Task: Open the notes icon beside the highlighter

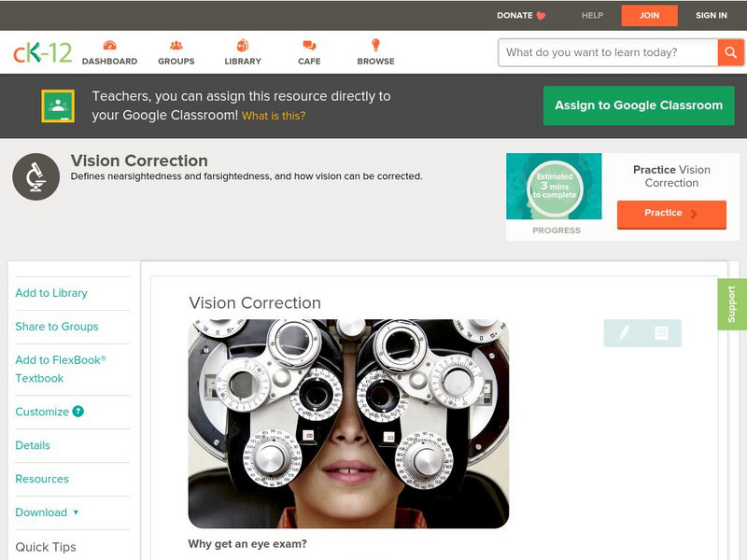Action: pos(659,331)
